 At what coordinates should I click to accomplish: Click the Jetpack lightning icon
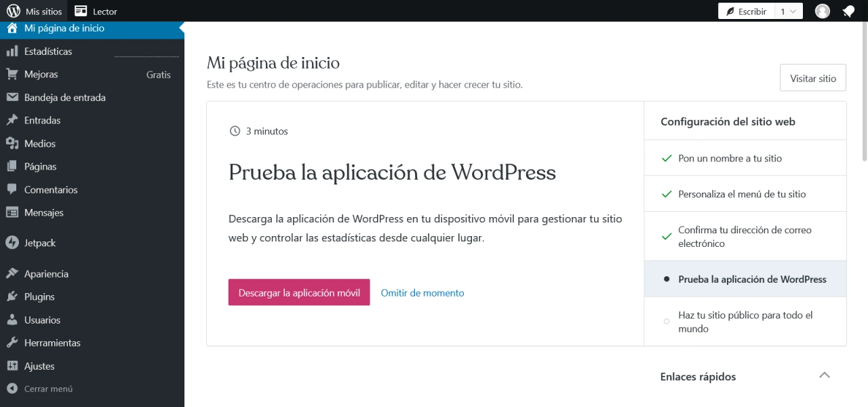pyautogui.click(x=12, y=243)
